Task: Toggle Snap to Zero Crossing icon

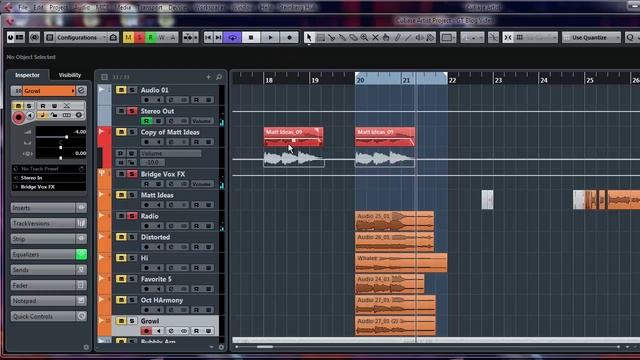Action: click(x=493, y=38)
